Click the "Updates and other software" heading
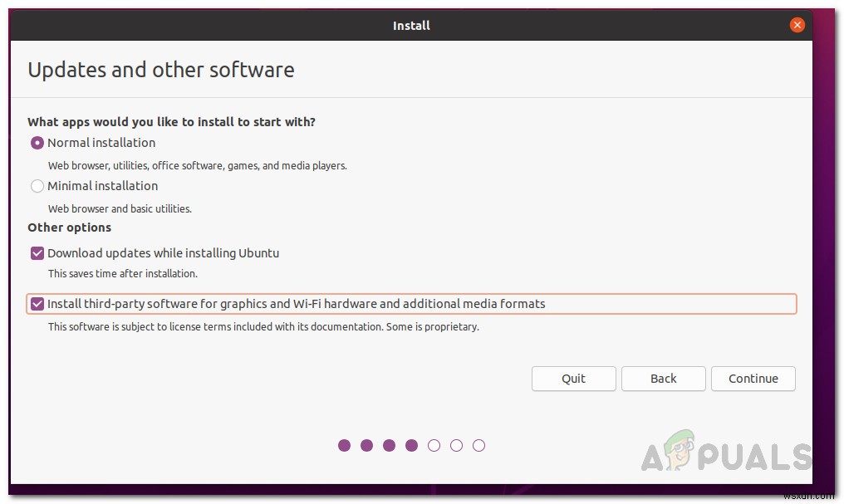The height and width of the screenshot is (504, 844). point(161,70)
